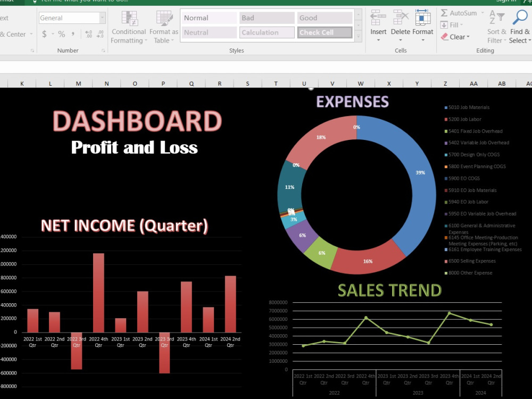Screen dimensions: 532x399
Task: Apply the Neutral cell style
Action: 209,32
